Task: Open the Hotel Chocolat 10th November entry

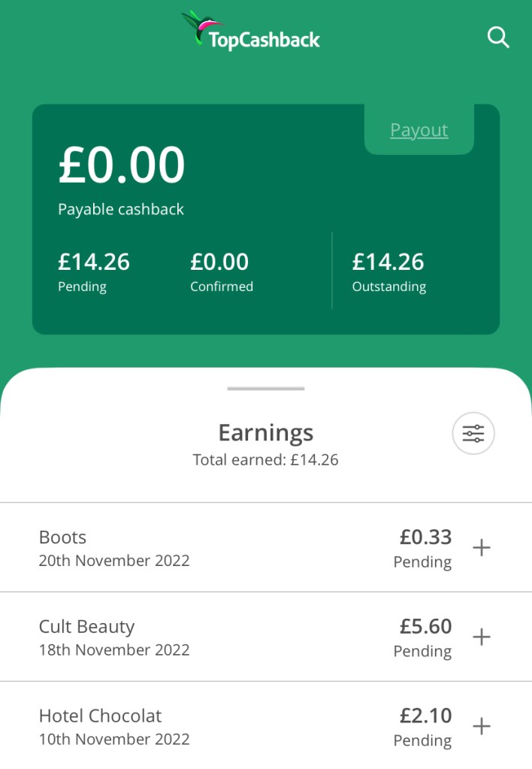Action: [x=114, y=727]
